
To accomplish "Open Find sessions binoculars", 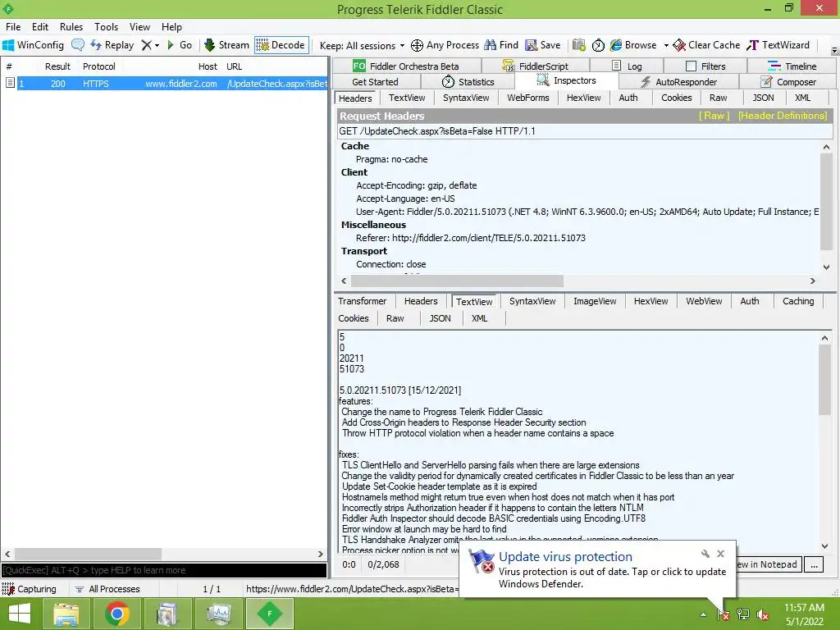I will (x=501, y=45).
